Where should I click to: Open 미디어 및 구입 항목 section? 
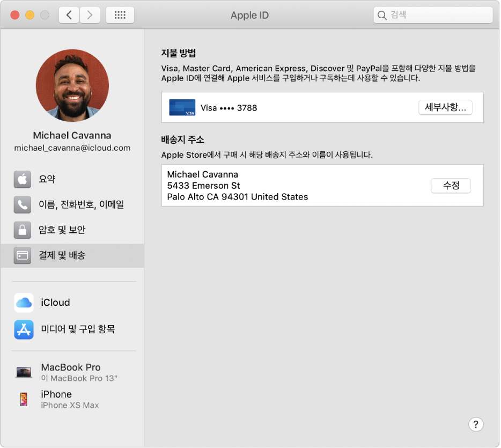[x=72, y=329]
